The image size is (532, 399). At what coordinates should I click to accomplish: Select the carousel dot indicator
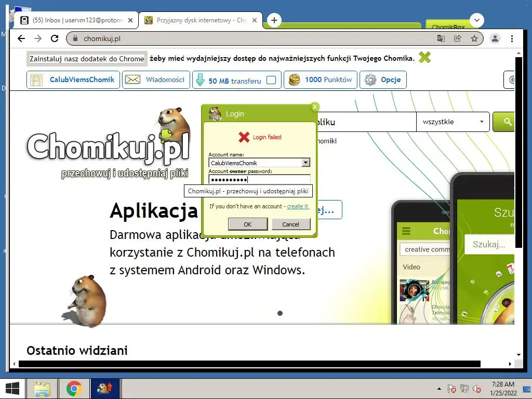click(280, 313)
